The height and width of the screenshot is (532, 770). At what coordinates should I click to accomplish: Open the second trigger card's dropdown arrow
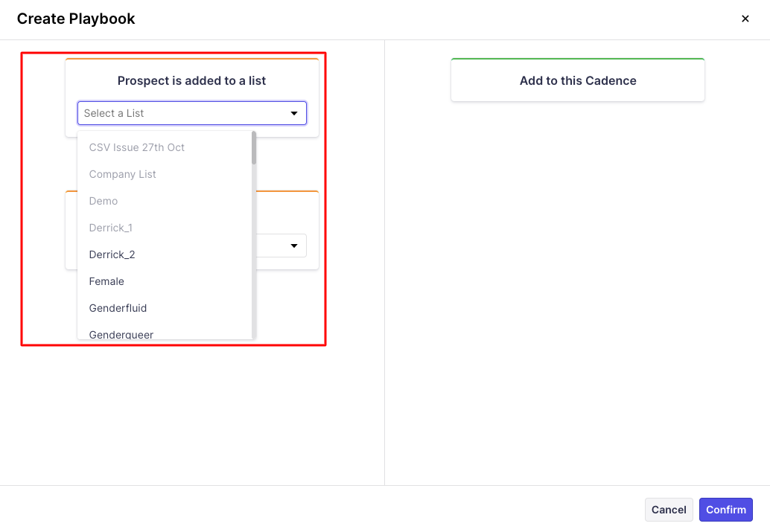(294, 246)
